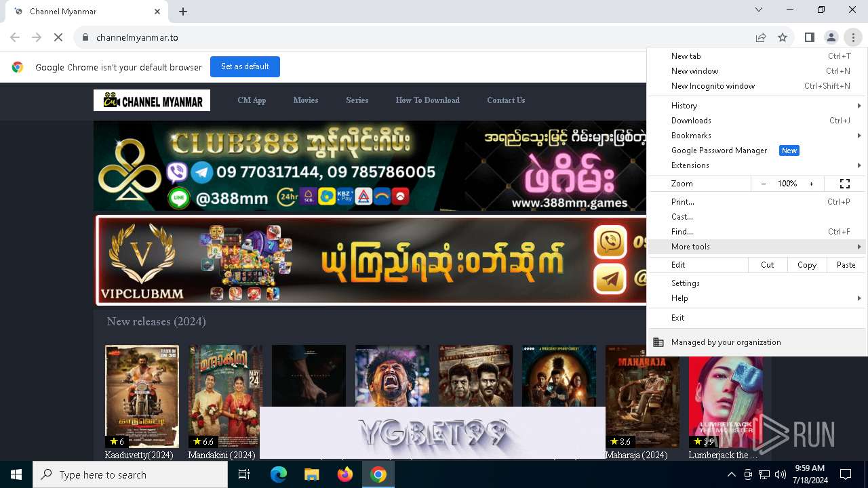Viewport: 868px width, 488px height.
Task: Launch Microsoft Edge from taskbar
Action: [x=279, y=474]
